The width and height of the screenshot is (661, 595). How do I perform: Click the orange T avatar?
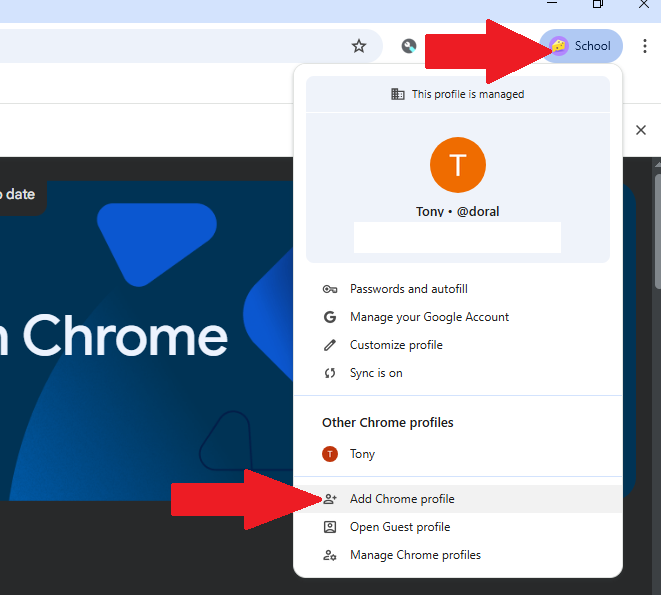coord(457,165)
